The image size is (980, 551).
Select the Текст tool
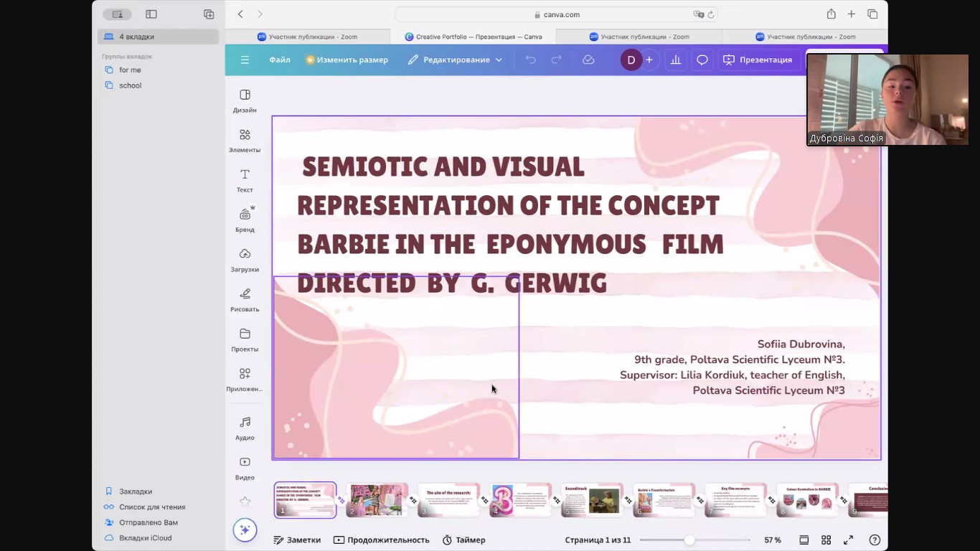(245, 181)
